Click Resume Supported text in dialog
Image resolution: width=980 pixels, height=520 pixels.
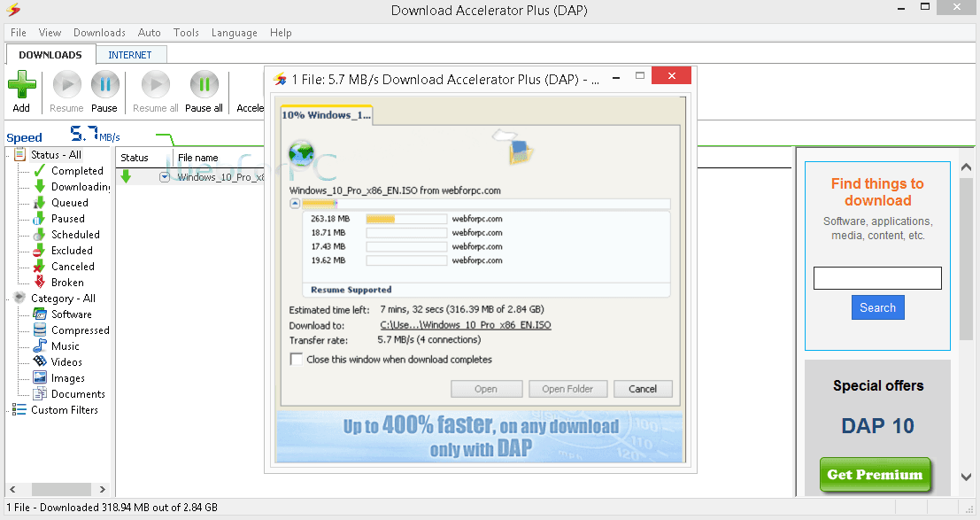[351, 290]
